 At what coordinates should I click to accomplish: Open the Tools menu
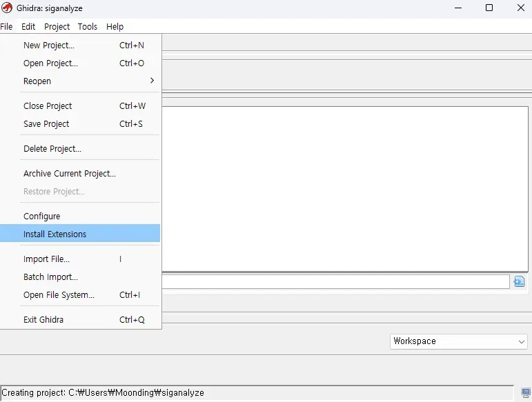(x=88, y=27)
